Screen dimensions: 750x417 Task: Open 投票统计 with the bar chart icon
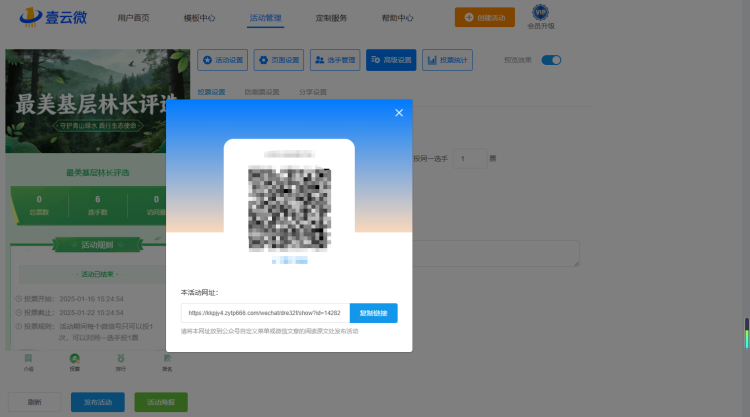coord(447,60)
